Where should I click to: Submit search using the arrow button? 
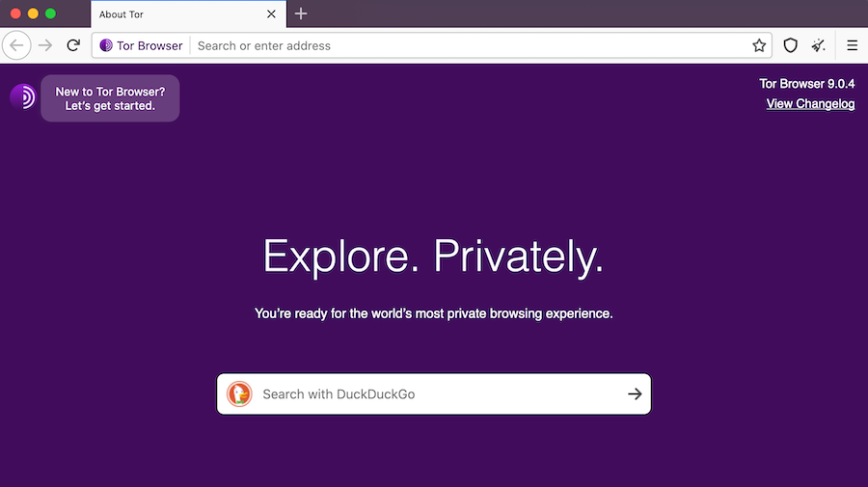pyautogui.click(x=635, y=394)
